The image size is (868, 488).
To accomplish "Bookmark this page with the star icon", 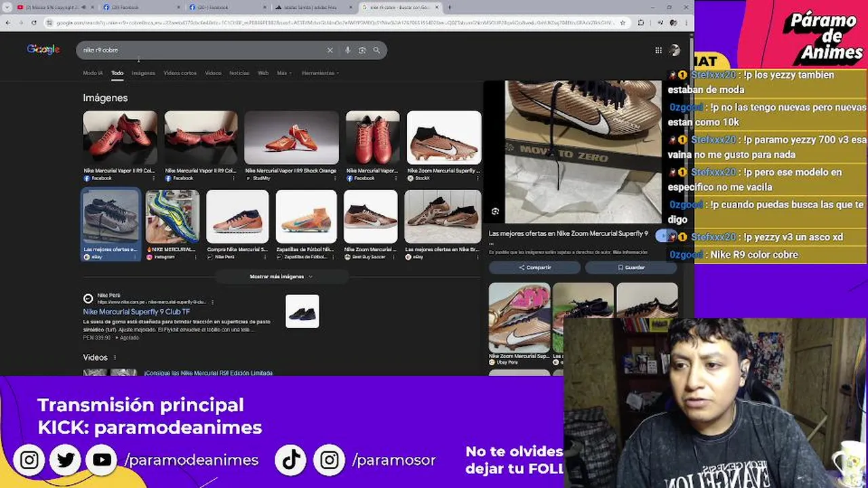I will click(623, 22).
